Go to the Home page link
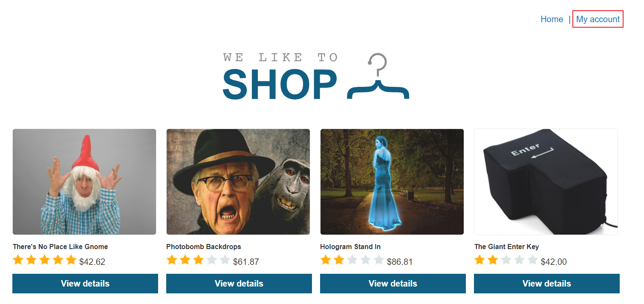644x304 pixels. [552, 19]
